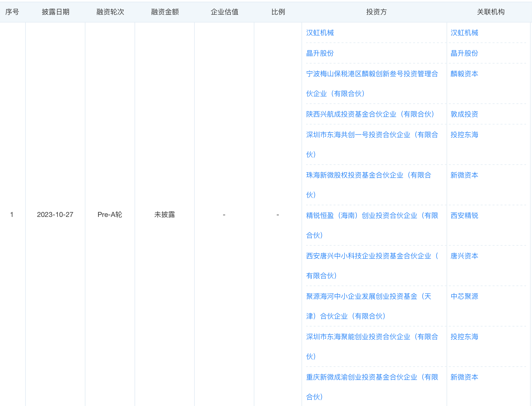The width and height of the screenshot is (532, 406).
Task: Open 汉虹机械 link in the 投资方 column
Action: click(320, 33)
